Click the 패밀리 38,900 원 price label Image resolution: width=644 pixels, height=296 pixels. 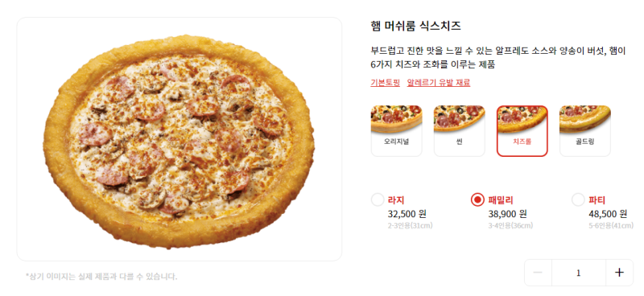pos(507,213)
